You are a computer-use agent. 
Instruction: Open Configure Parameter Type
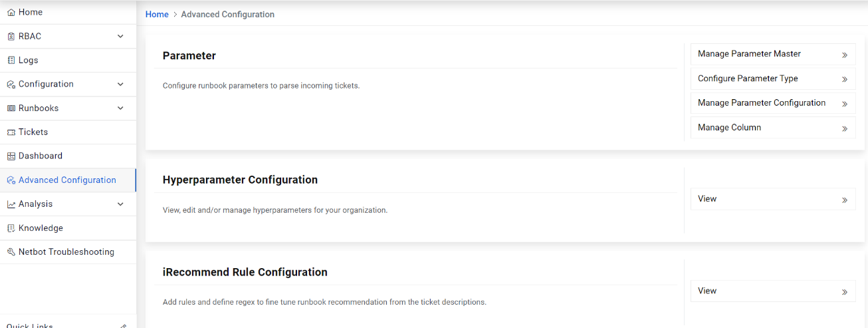pos(748,79)
